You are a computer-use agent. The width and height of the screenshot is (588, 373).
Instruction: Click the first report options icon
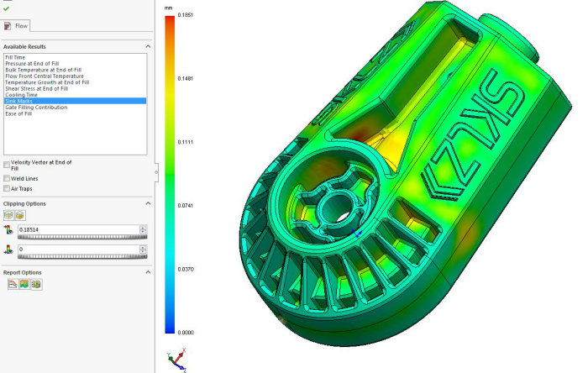pyautogui.click(x=13, y=285)
